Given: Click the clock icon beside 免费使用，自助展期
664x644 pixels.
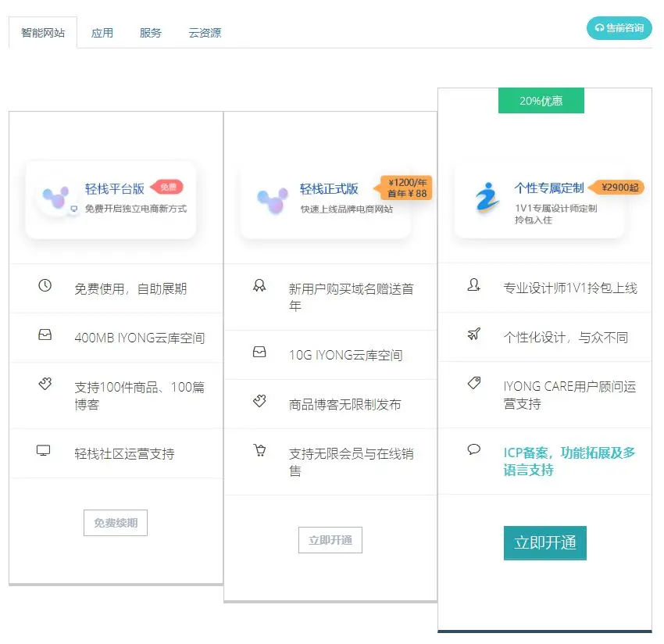Looking at the screenshot, I should click(45, 286).
